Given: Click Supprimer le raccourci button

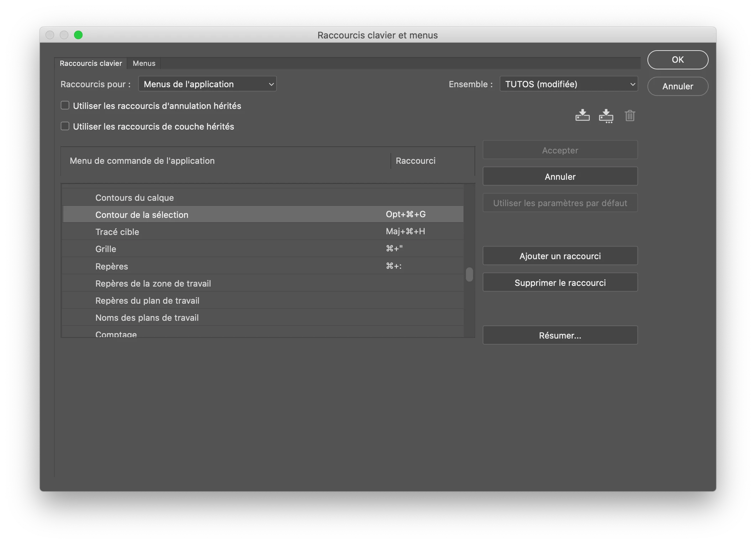Looking at the screenshot, I should [x=560, y=283].
